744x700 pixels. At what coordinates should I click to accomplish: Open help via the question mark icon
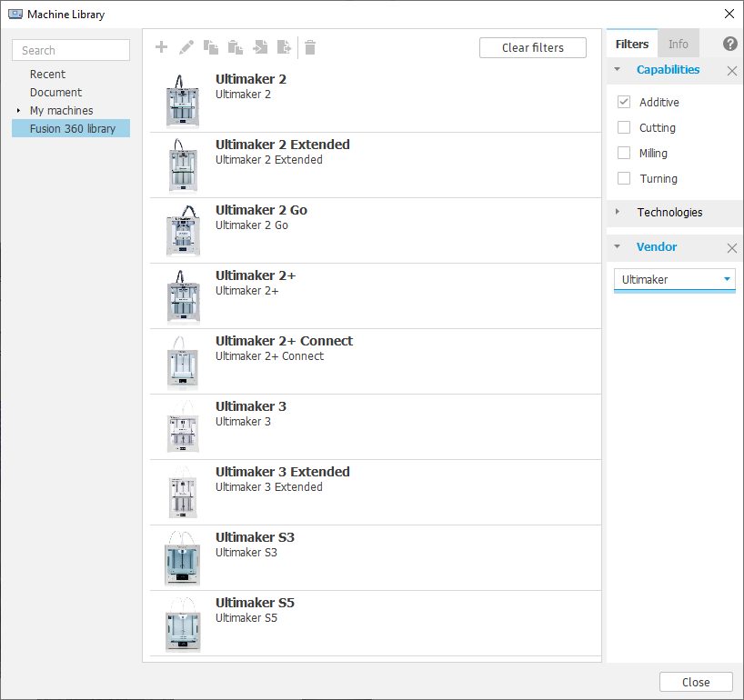click(729, 45)
